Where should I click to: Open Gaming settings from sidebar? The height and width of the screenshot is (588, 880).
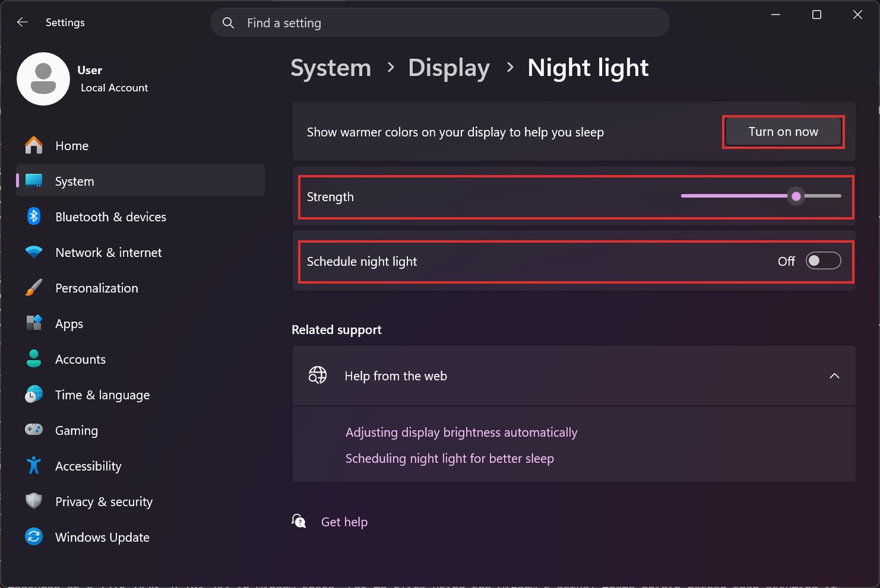(x=140, y=430)
